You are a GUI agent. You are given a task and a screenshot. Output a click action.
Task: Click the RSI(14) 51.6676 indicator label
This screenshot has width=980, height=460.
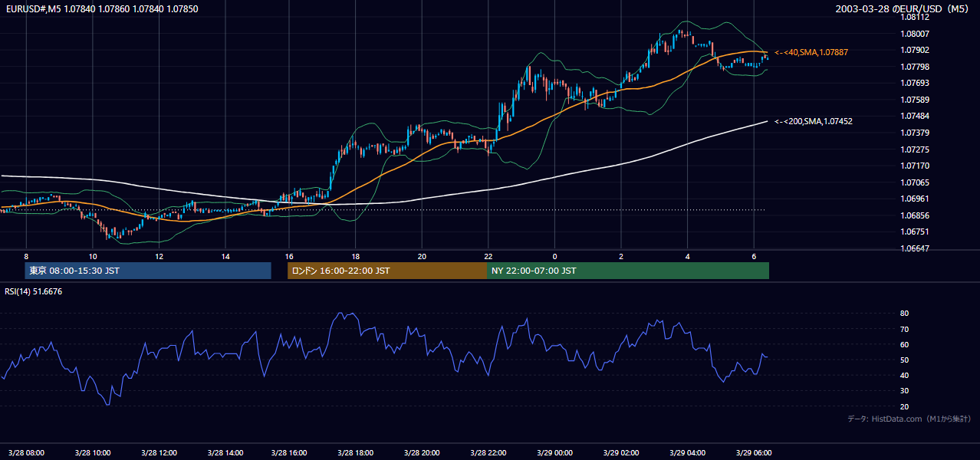pos(34,291)
